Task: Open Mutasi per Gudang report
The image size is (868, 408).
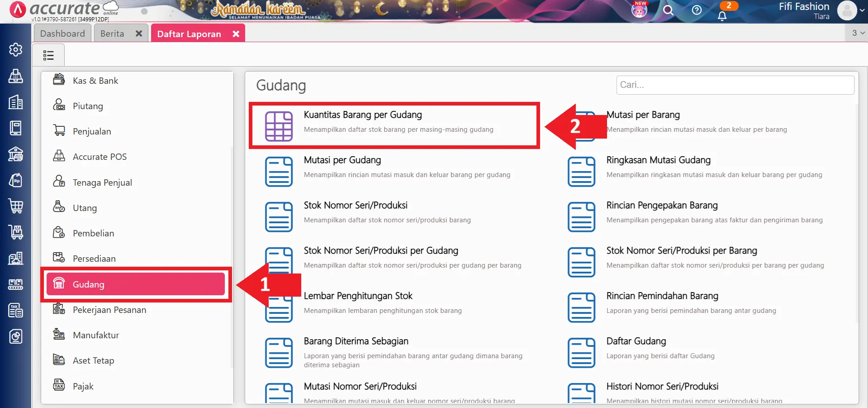Action: click(x=342, y=160)
